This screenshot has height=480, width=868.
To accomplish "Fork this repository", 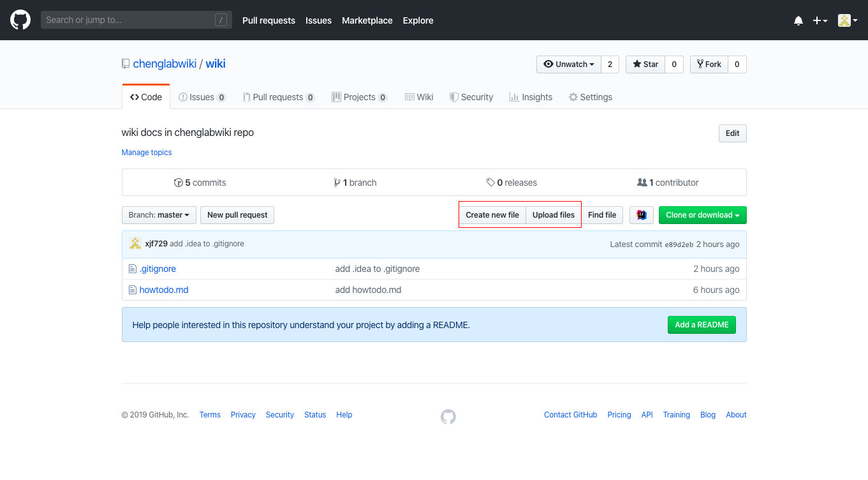I will 709,64.
